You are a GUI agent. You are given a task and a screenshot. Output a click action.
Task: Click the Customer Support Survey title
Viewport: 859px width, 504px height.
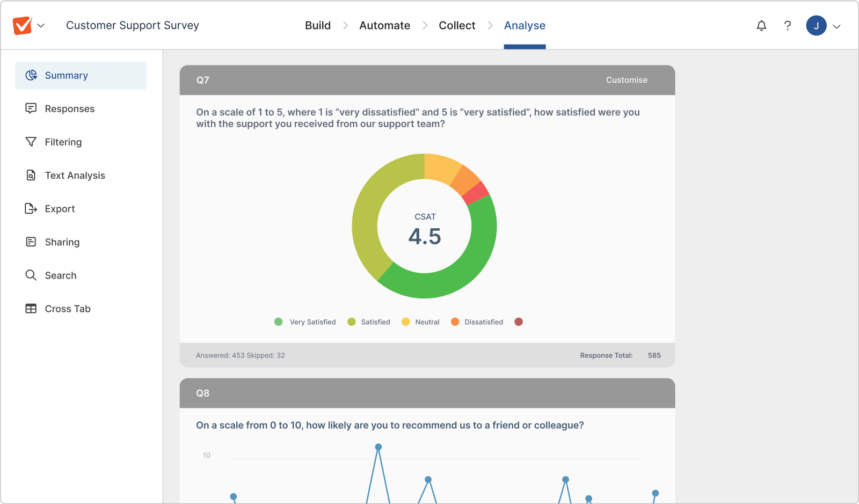click(x=133, y=25)
